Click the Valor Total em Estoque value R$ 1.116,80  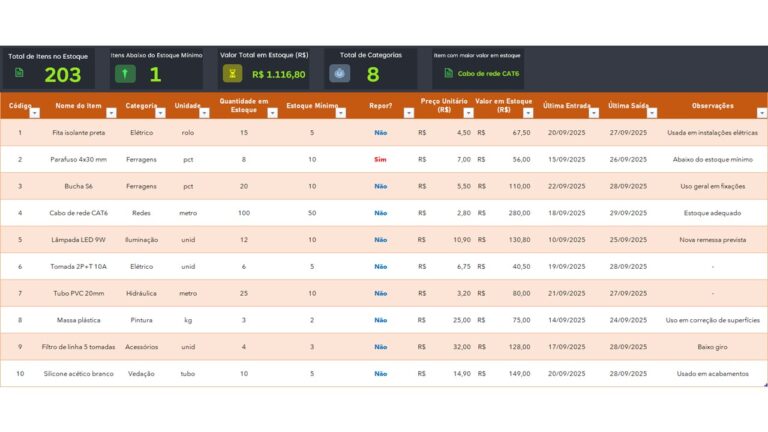tap(279, 74)
